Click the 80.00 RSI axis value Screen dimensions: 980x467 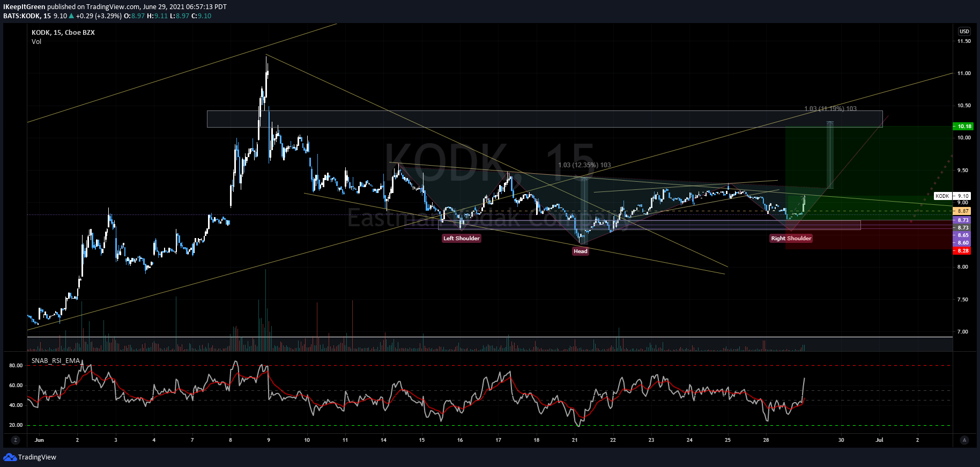point(16,366)
